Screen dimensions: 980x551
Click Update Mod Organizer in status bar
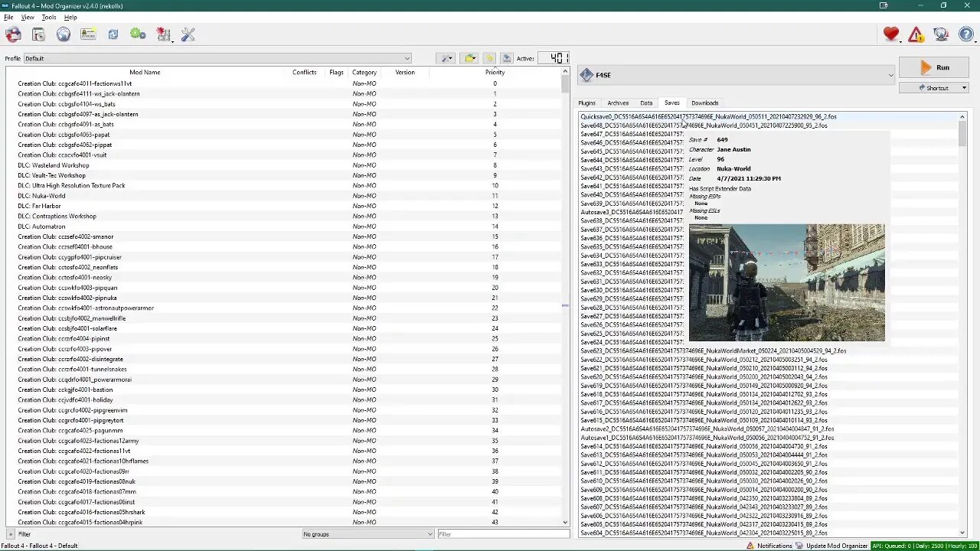click(x=832, y=546)
